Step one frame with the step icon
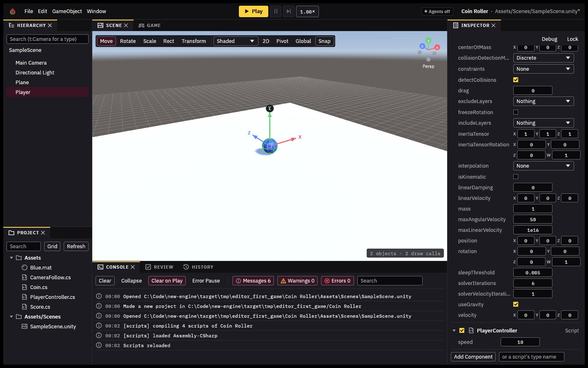Screen dimensions: 588x368 pos(289,11)
